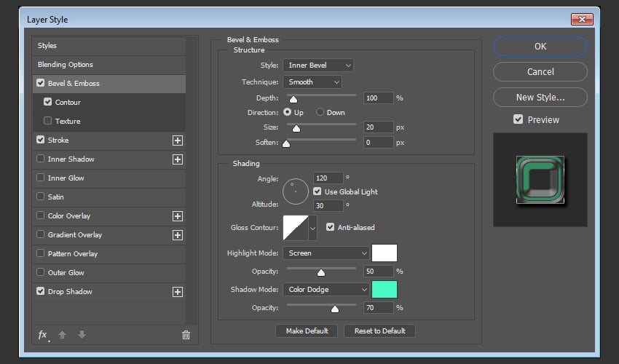This screenshot has height=364, width=619.
Task: Click the Shadow Opacity slider handle
Action: point(335,309)
